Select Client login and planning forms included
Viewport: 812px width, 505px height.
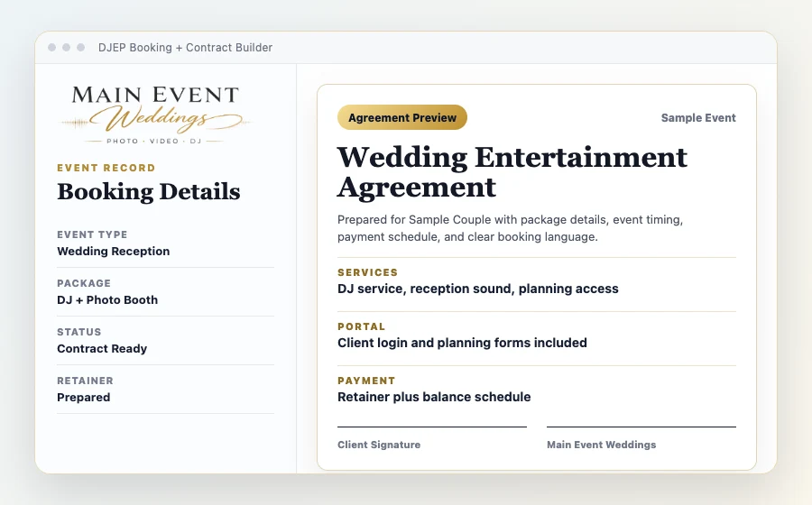tap(462, 343)
